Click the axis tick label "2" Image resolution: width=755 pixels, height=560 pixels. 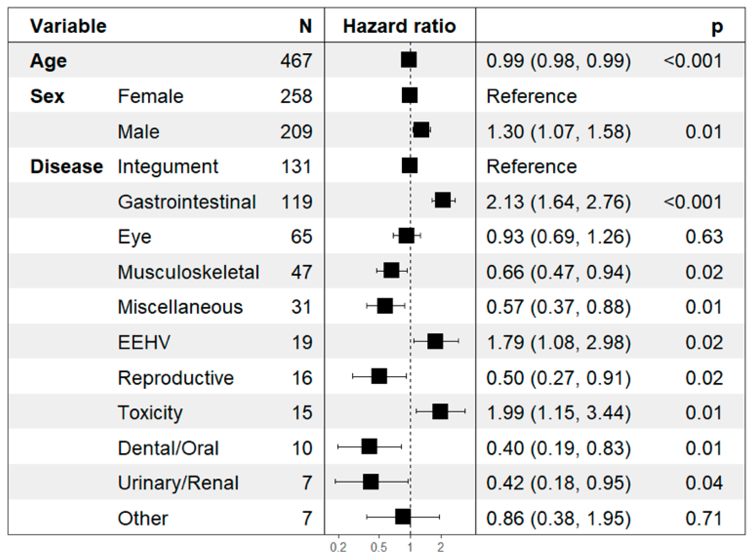(440, 547)
